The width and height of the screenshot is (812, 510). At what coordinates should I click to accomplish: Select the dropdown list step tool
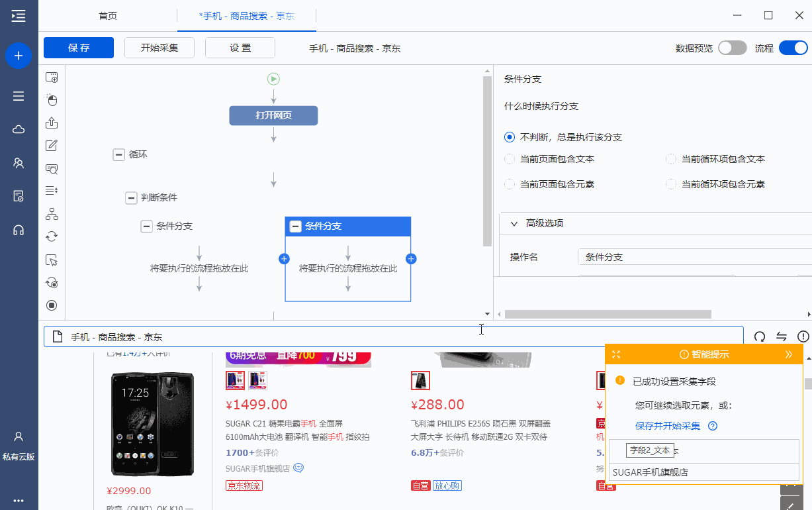click(52, 191)
